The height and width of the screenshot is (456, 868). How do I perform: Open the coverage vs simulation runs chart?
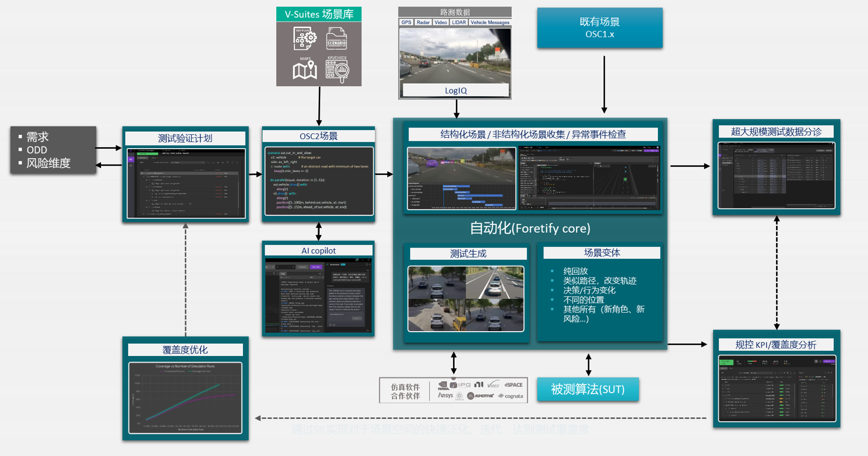pyautogui.click(x=185, y=398)
